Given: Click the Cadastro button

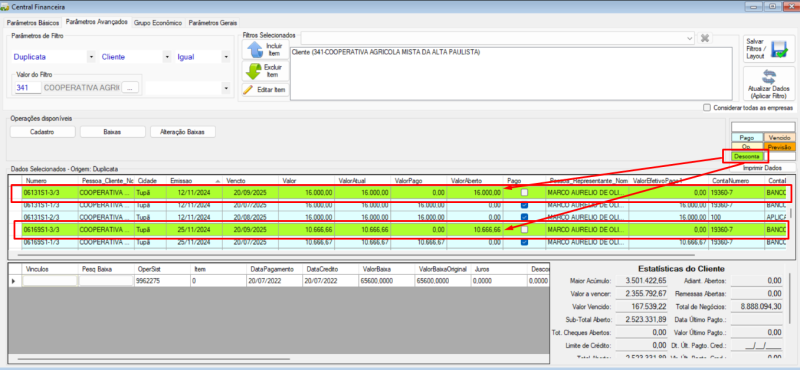Looking at the screenshot, I should tap(42, 132).
